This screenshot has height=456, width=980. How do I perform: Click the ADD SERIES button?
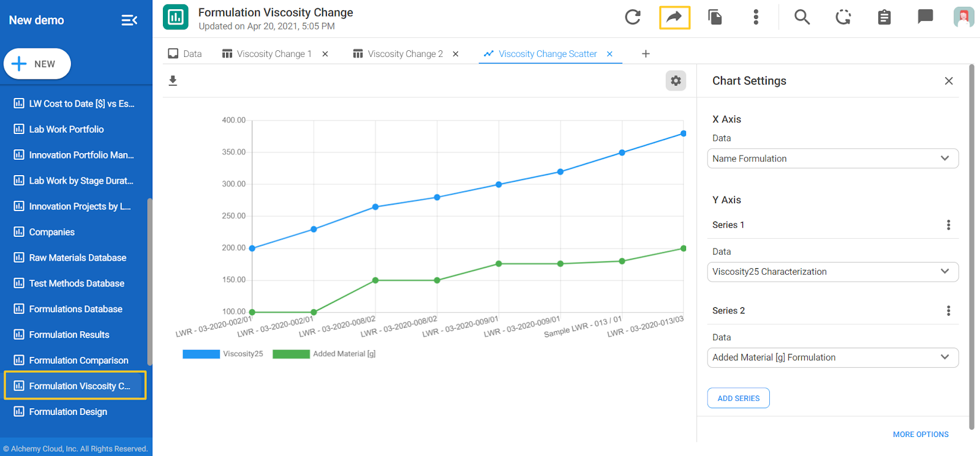tap(739, 398)
